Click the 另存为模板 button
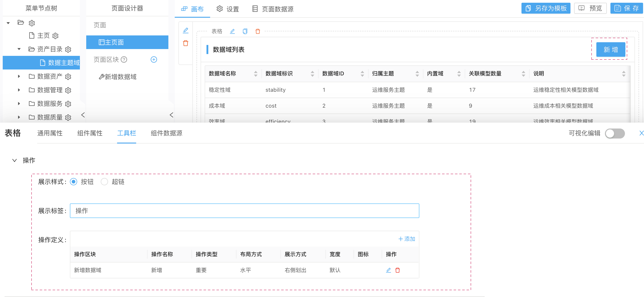The image size is (644, 297). [546, 8]
